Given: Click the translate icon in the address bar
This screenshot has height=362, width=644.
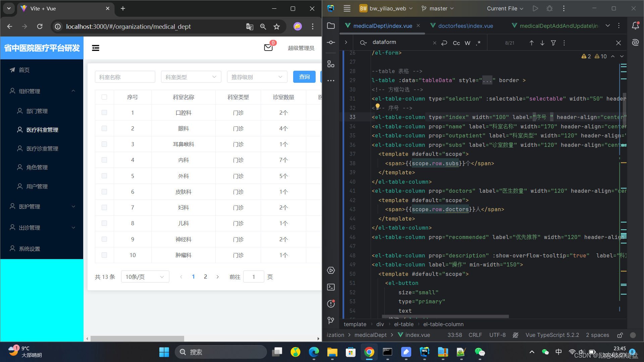Looking at the screenshot, I should [x=250, y=26].
